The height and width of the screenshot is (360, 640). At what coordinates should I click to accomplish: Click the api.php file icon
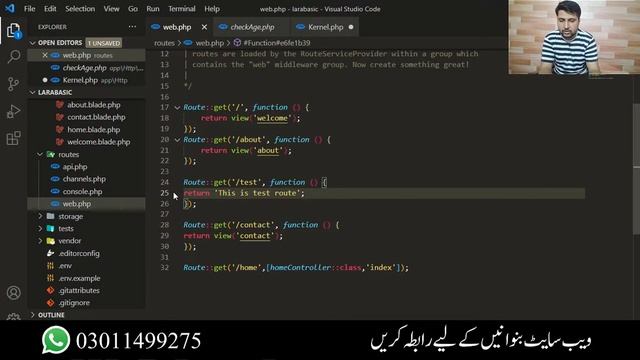tap(55, 167)
